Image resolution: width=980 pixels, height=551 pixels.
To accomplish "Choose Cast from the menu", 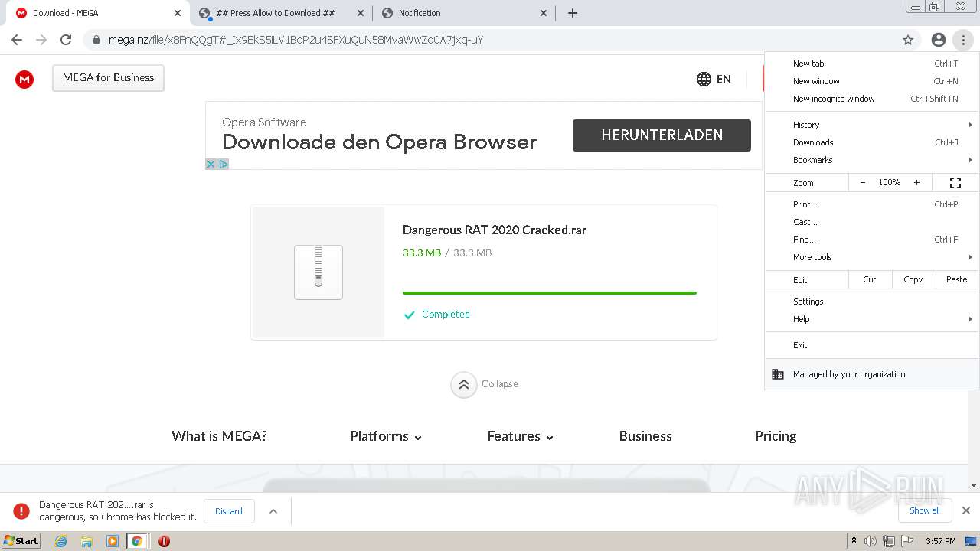I will [x=872, y=222].
